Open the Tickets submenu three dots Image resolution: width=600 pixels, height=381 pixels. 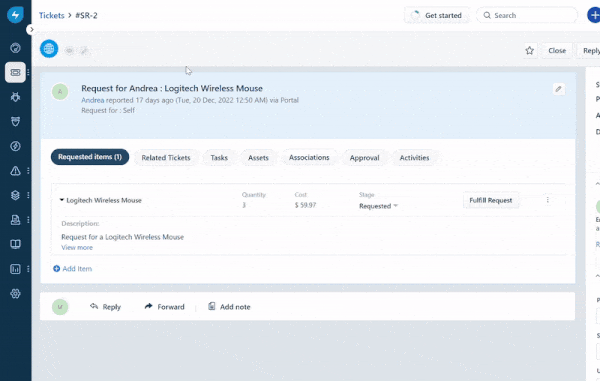[x=28, y=72]
